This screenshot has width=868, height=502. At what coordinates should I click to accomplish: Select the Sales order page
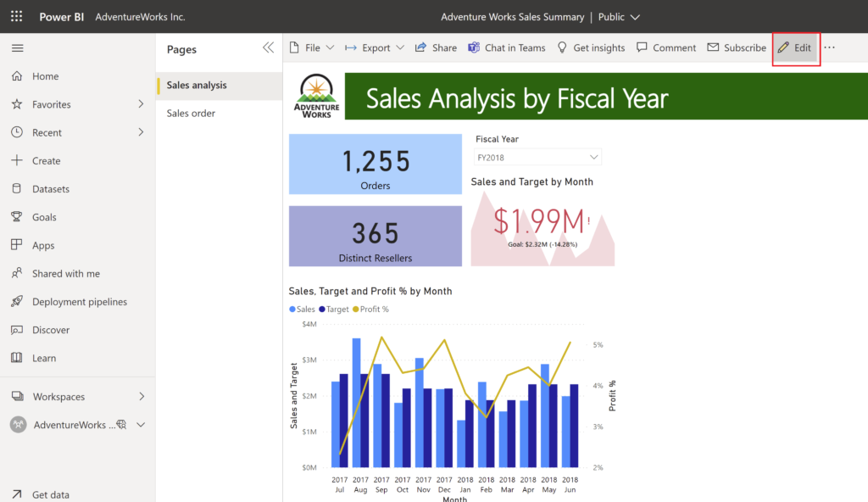point(220,113)
